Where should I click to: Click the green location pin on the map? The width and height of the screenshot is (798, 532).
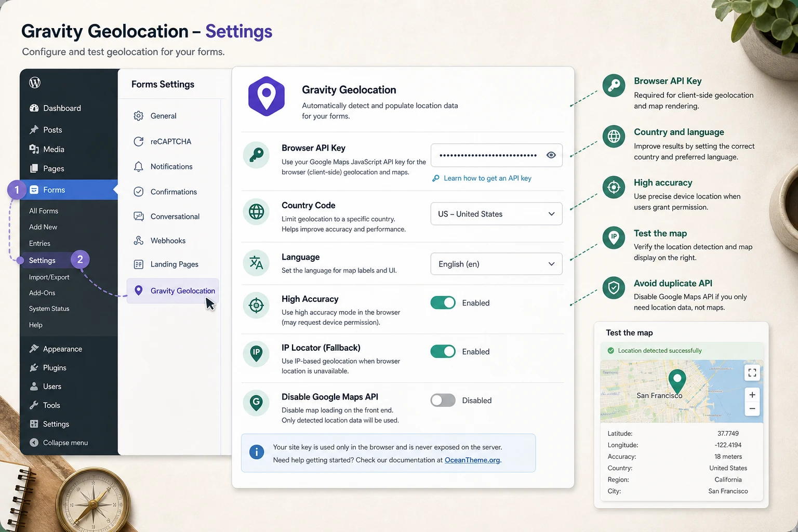[x=677, y=381]
